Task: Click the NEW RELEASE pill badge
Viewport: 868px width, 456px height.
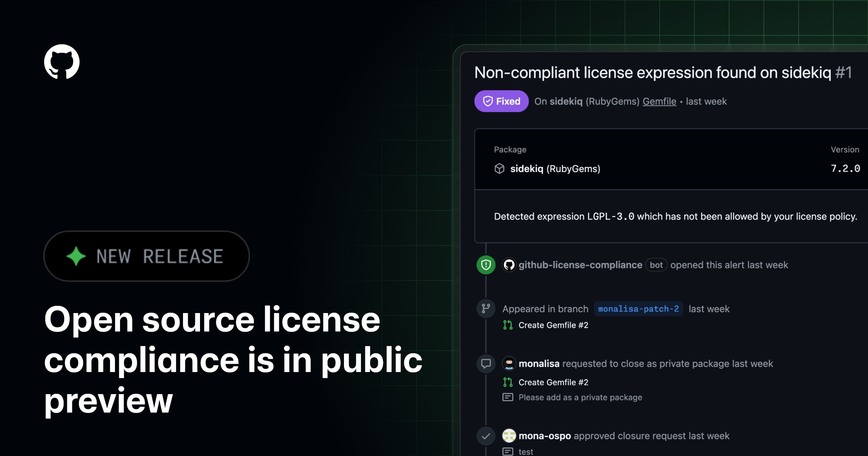Action: coord(146,256)
